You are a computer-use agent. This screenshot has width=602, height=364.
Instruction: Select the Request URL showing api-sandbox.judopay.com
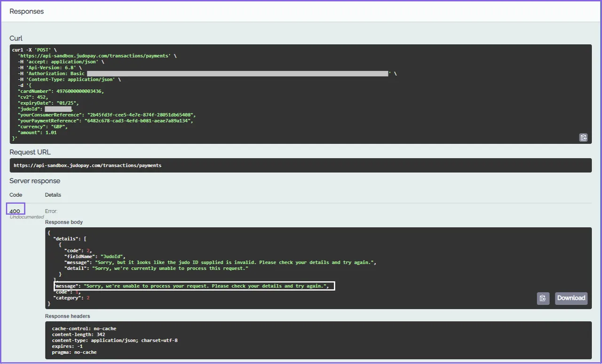point(87,165)
